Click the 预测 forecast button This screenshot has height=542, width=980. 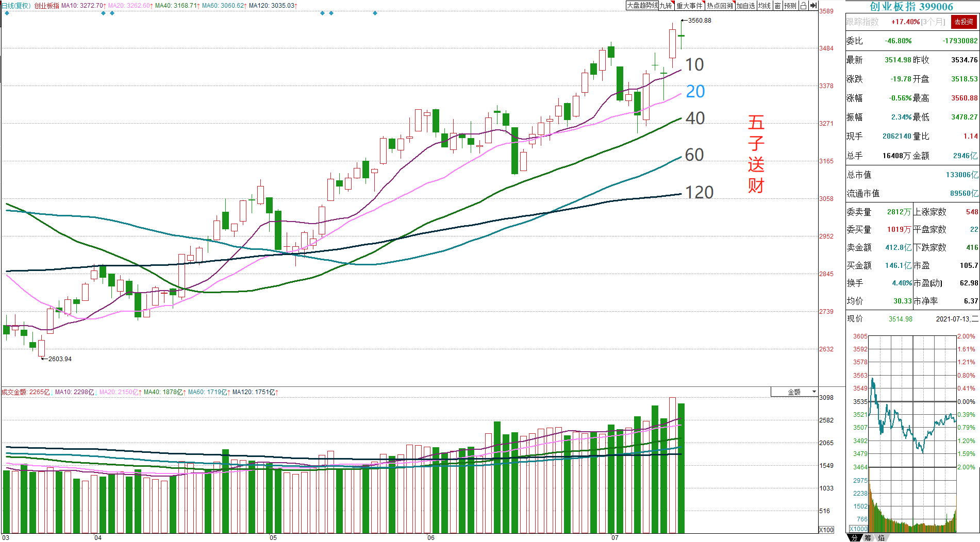click(790, 6)
